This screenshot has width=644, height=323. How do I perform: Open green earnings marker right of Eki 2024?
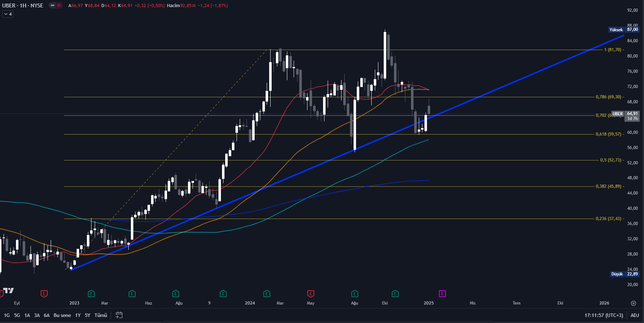pos(395,294)
